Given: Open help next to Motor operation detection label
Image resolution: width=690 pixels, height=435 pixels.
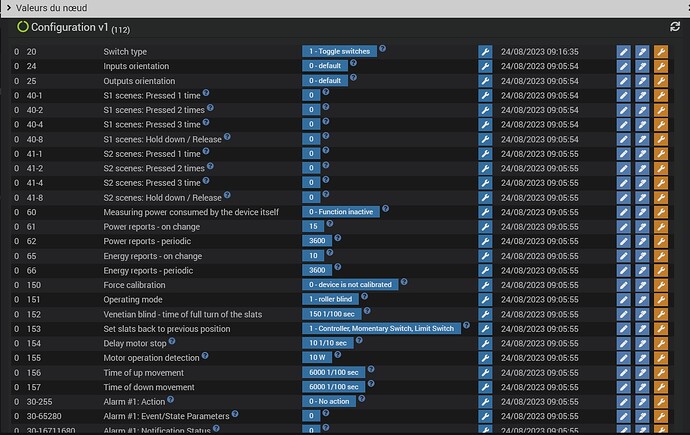Looking at the screenshot, I should tap(205, 355).
